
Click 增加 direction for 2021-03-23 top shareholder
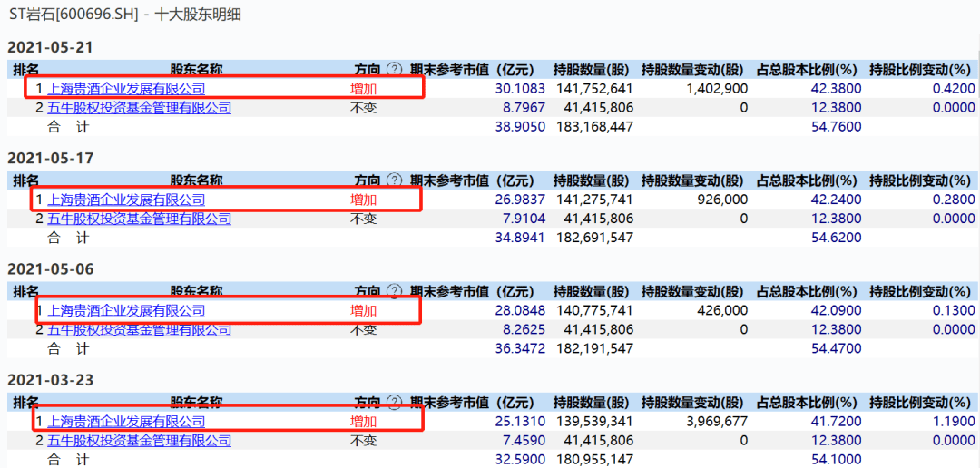click(x=363, y=421)
